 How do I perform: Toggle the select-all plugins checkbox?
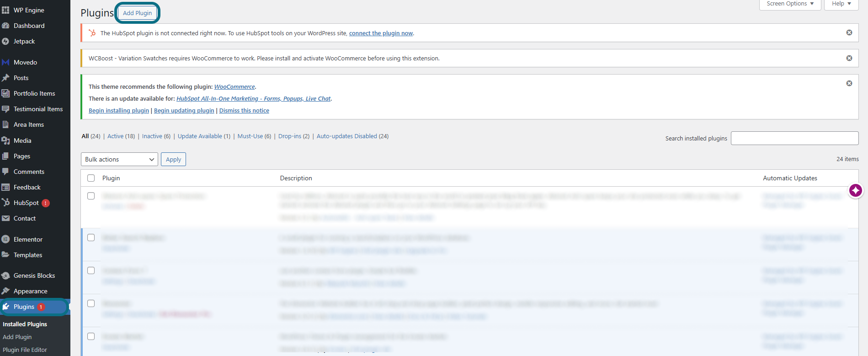pyautogui.click(x=91, y=178)
